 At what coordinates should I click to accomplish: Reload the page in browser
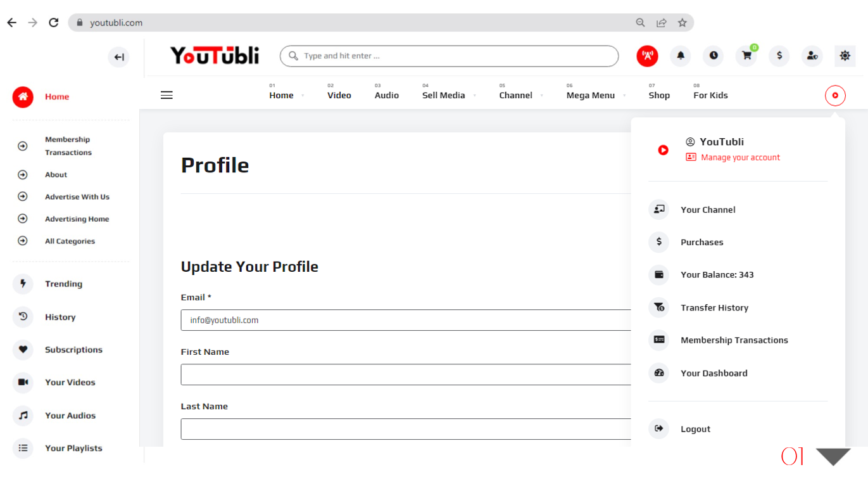coord(54,23)
